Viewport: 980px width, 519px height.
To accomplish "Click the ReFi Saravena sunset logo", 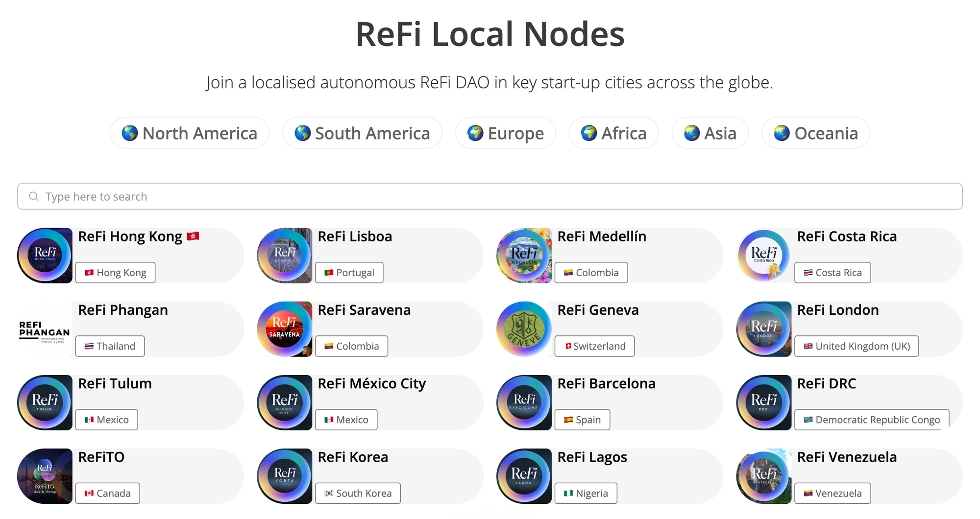I will pos(285,329).
